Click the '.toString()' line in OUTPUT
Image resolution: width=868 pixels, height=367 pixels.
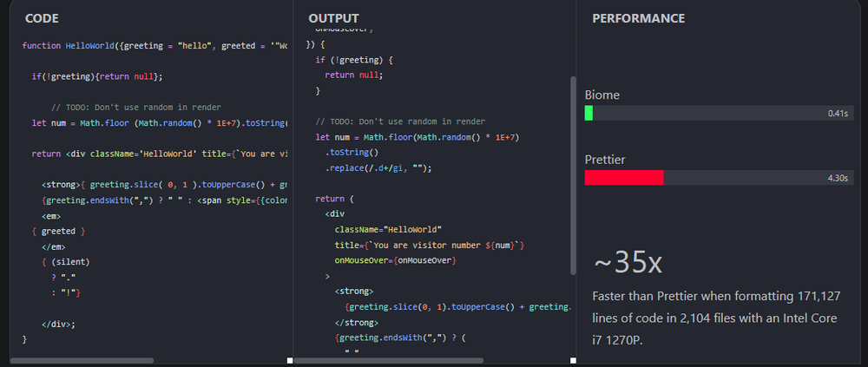point(351,152)
